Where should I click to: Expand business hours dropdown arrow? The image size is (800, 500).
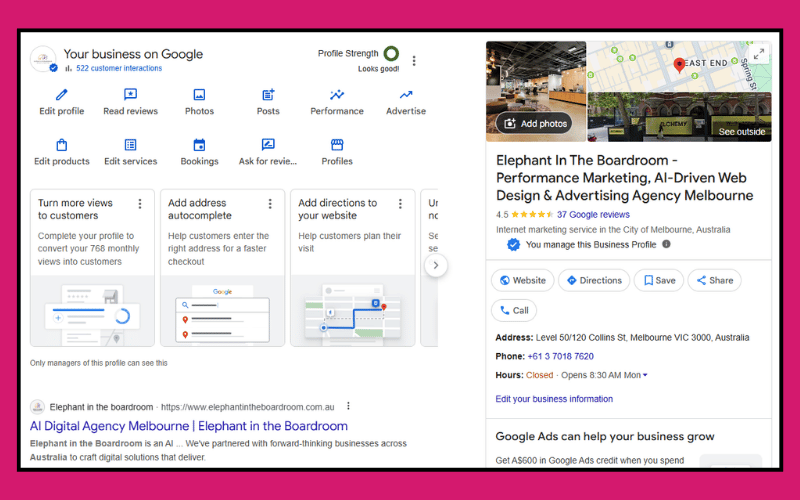click(x=645, y=375)
